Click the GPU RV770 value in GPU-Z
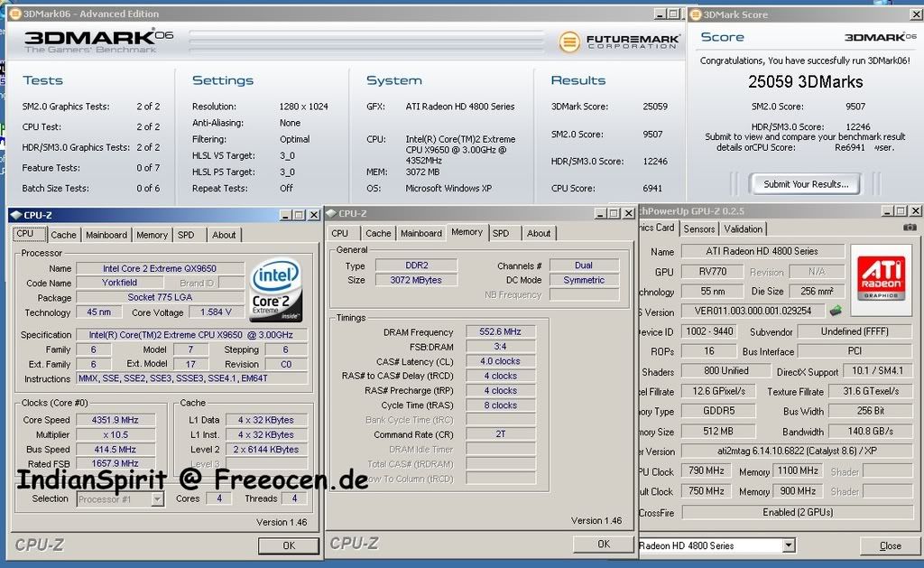924x568 pixels. tap(715, 271)
